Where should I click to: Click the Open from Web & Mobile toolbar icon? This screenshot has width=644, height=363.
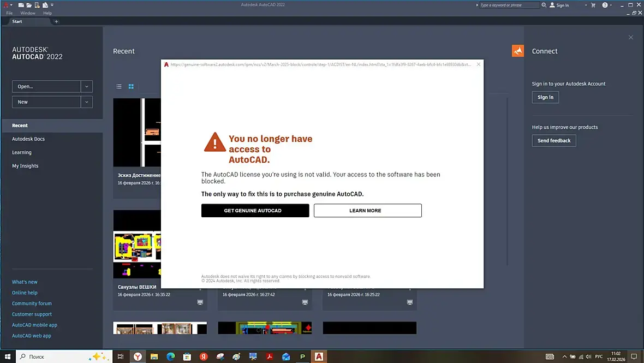click(x=37, y=5)
